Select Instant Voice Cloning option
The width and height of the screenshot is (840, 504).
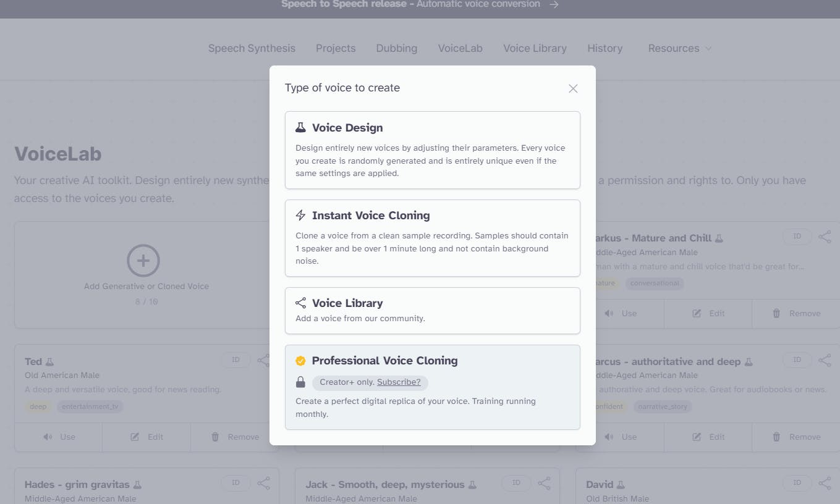(x=433, y=238)
